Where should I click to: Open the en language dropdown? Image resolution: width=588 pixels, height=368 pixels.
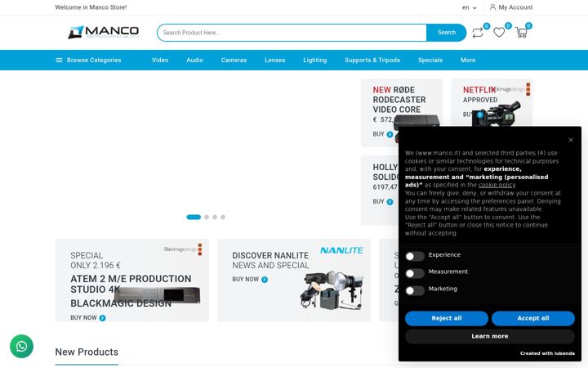tap(469, 7)
